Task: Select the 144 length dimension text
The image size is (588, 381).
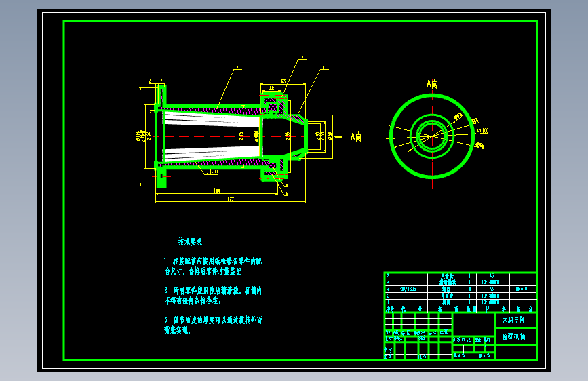Action: pyautogui.click(x=217, y=191)
